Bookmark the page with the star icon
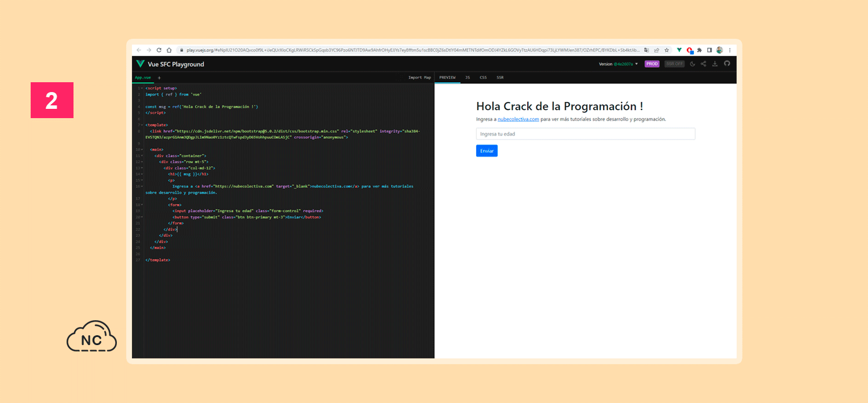The width and height of the screenshot is (868, 403). 667,50
